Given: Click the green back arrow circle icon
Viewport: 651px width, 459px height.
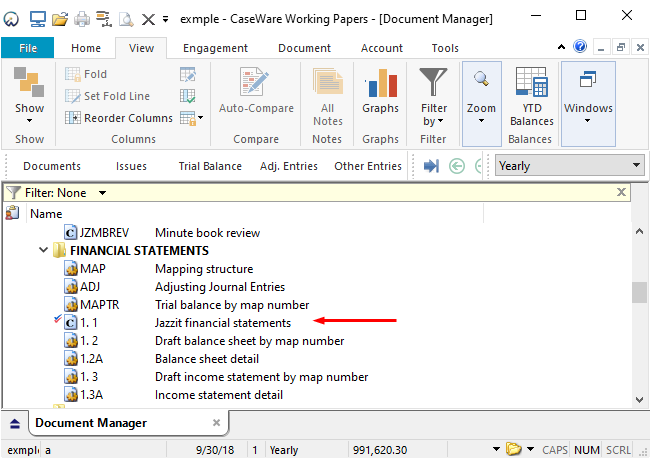Looking at the screenshot, I should pyautogui.click(x=457, y=166).
